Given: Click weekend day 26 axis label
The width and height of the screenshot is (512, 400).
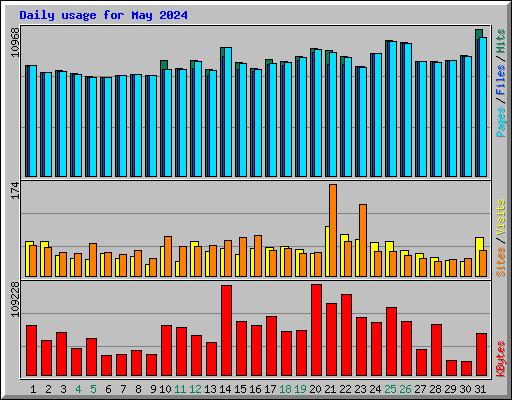Looking at the screenshot, I should tap(405, 389).
